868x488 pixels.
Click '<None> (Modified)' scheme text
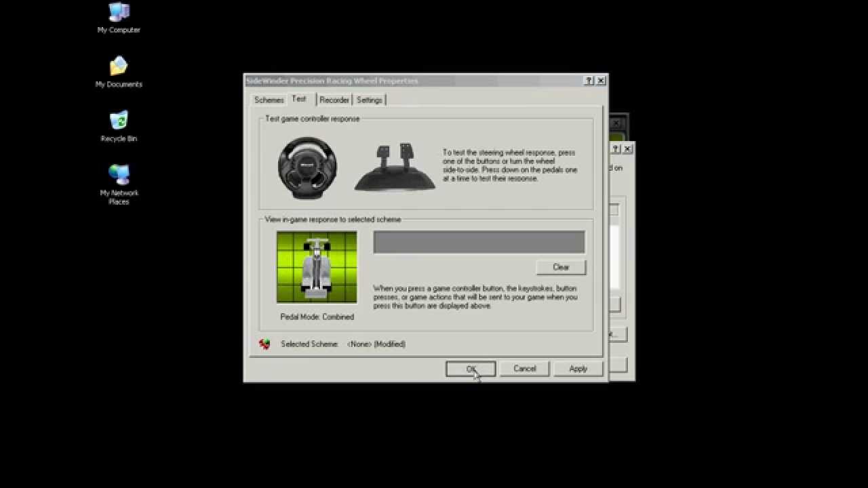[376, 344]
